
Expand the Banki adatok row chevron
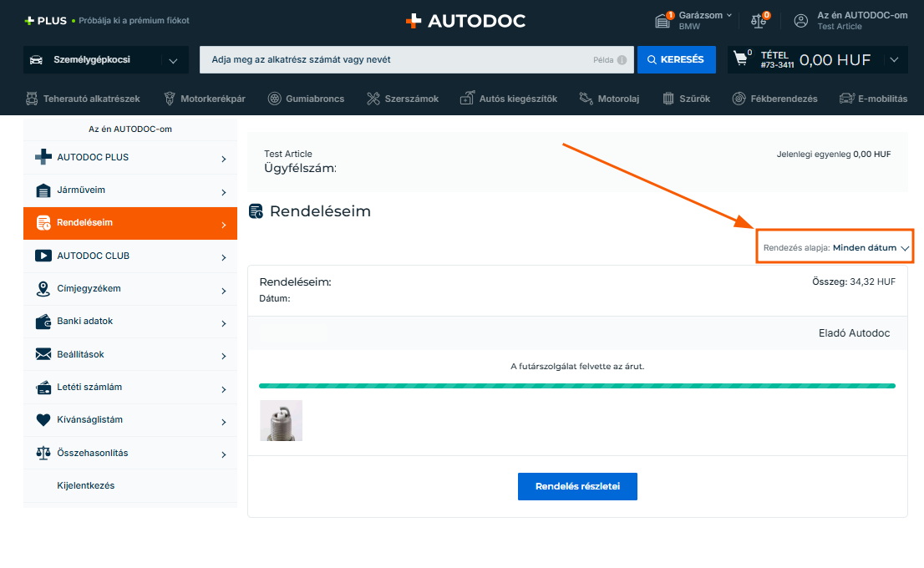tap(224, 323)
